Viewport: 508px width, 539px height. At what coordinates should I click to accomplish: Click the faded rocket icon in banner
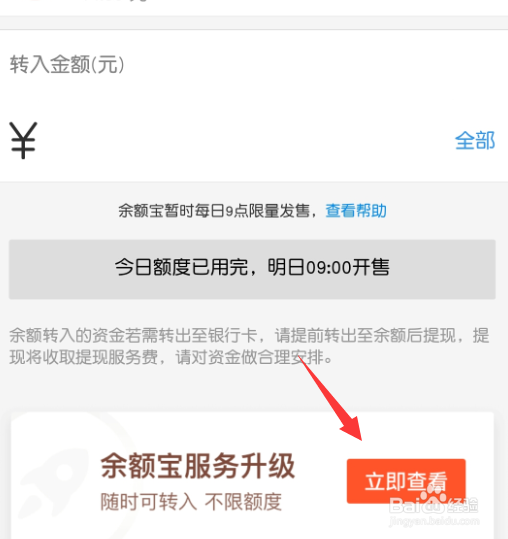(53, 478)
